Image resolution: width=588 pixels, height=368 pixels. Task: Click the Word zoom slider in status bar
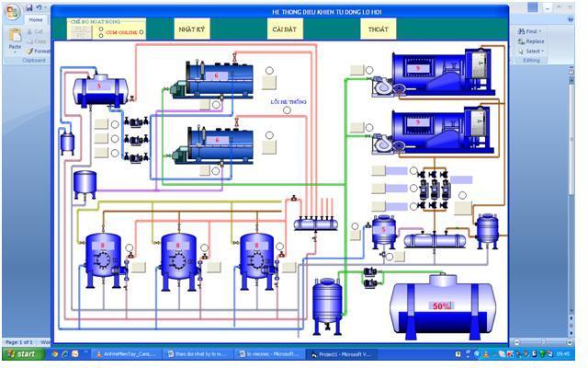click(542, 342)
